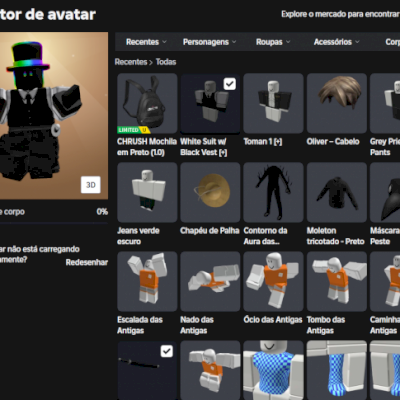Select the Contorno da Aura das... item
Image resolution: width=400 pixels, height=400 pixels.
pyautogui.click(x=273, y=192)
